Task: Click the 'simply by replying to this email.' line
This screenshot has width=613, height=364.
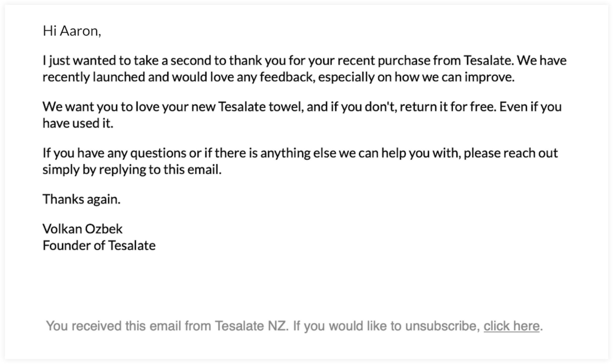Action: (132, 170)
